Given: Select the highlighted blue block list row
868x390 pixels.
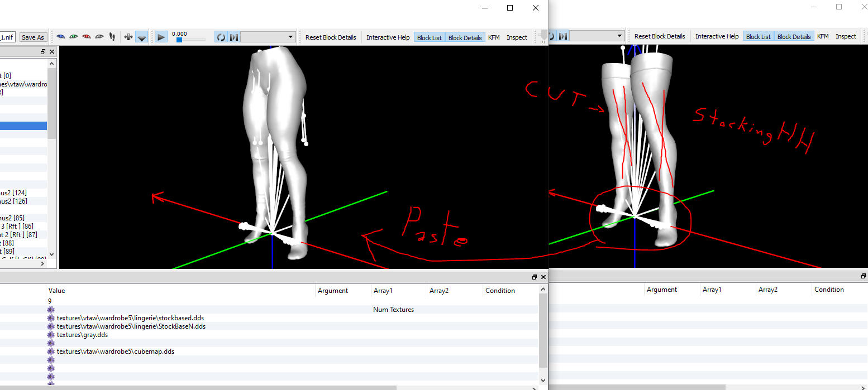Looking at the screenshot, I should pos(23,126).
